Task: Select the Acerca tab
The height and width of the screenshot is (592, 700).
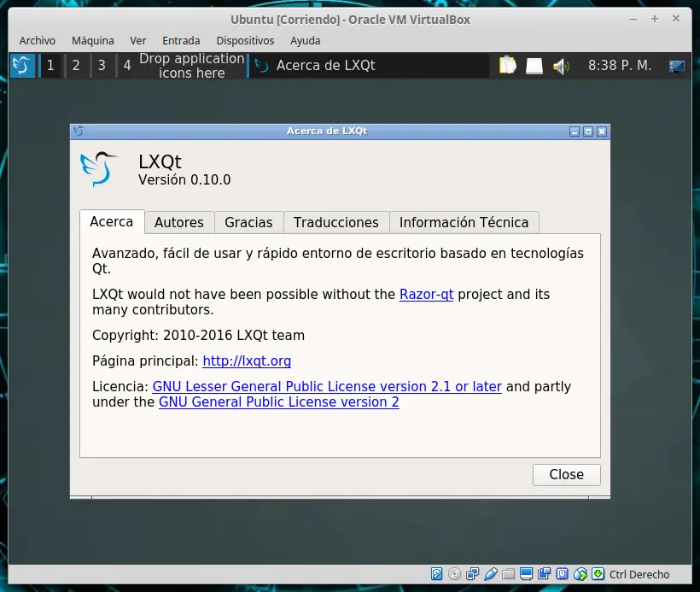Action: (x=112, y=221)
